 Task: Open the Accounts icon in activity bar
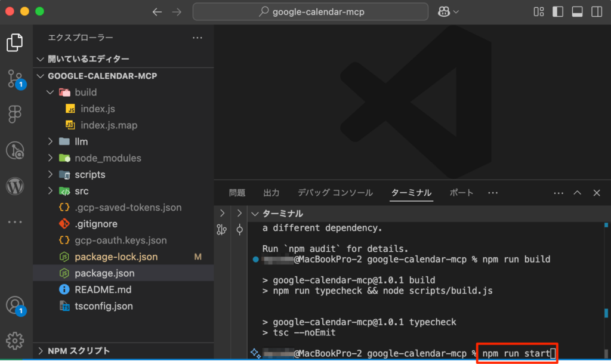pos(15,305)
